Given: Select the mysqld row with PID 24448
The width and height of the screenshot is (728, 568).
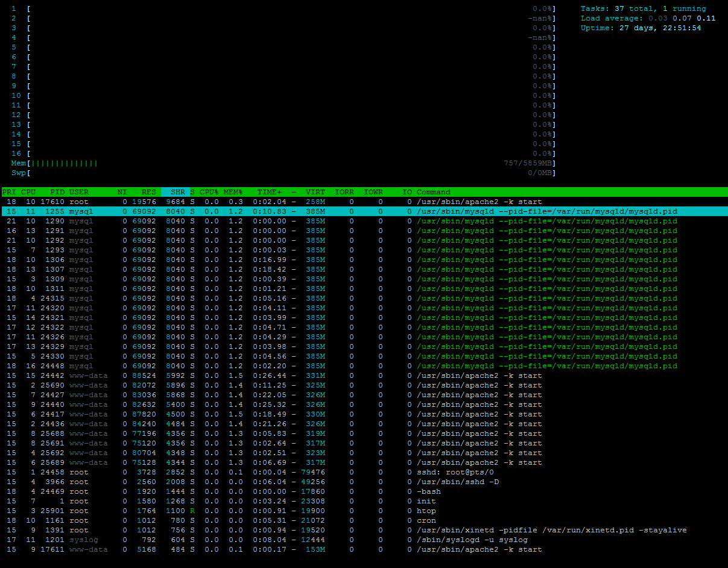Looking at the screenshot, I should (364, 366).
